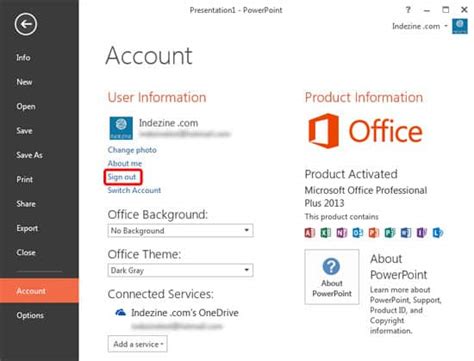Click the InfoPath product icon
Viewport: 474px width, 361px height.
(x=422, y=232)
